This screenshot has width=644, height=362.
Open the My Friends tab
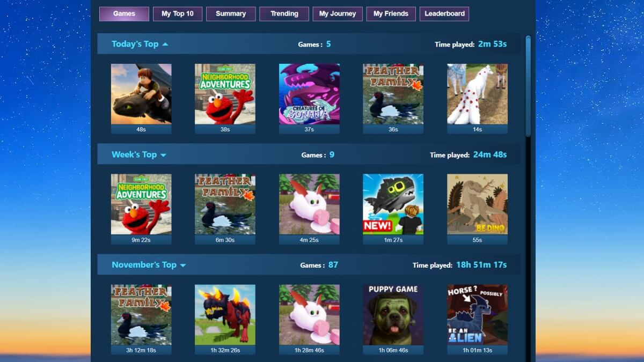coord(391,14)
